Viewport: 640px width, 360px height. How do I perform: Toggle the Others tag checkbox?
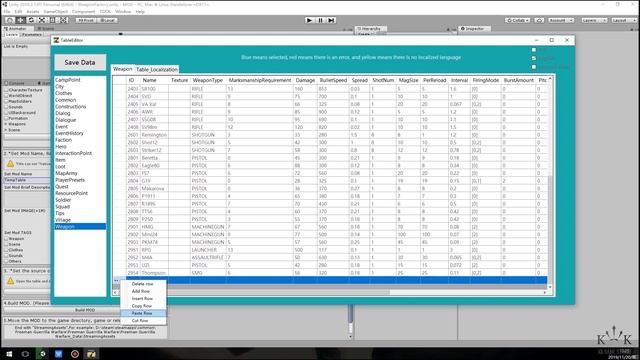coord(7,261)
